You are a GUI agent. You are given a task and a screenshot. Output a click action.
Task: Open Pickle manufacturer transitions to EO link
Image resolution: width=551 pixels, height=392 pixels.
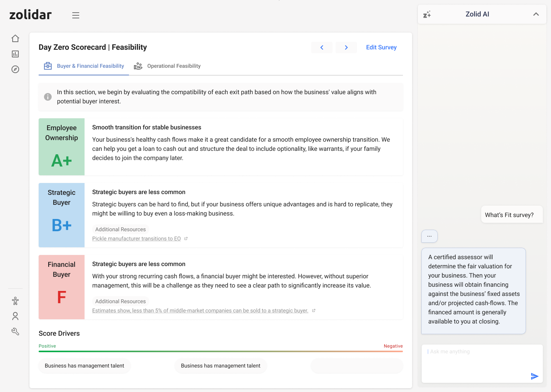(136, 238)
